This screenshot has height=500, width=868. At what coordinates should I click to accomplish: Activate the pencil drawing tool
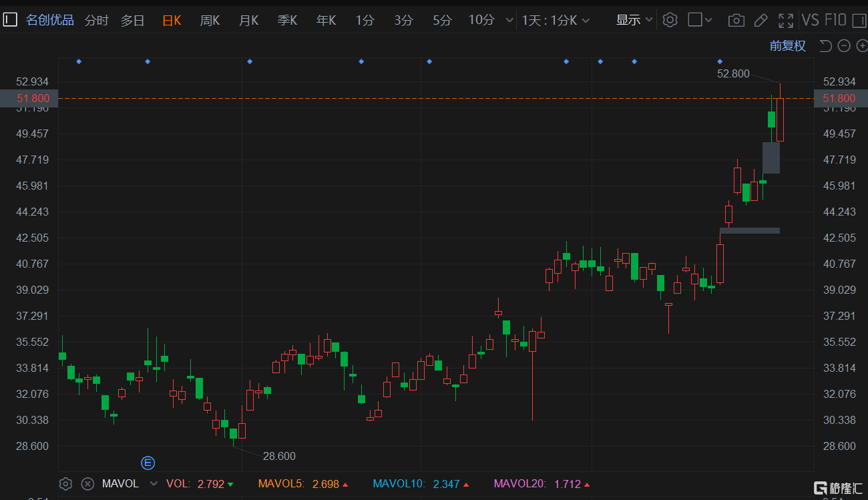(761, 20)
